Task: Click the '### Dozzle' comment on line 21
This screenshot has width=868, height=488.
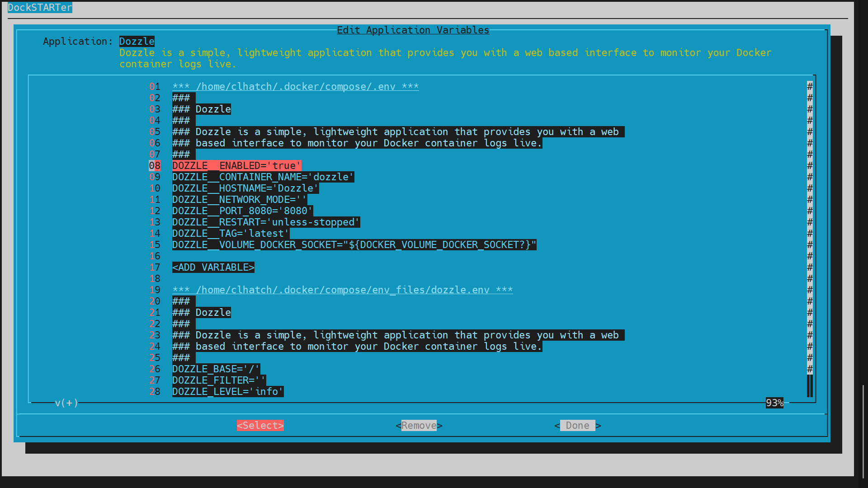Action: [x=202, y=312]
